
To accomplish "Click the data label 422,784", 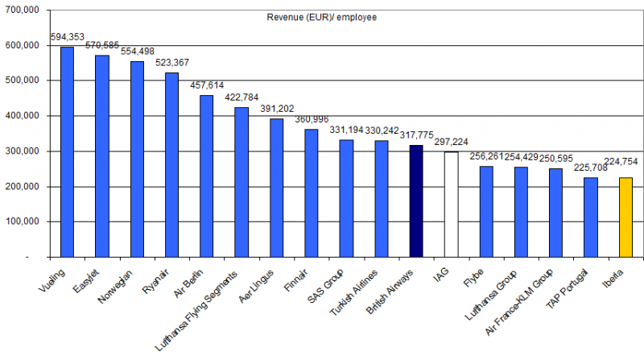I will (242, 97).
